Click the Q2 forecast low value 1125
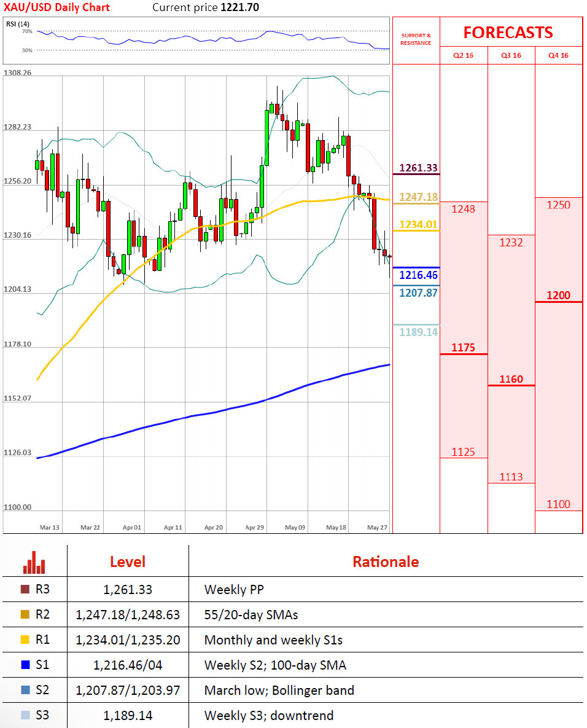587x728 pixels. [463, 452]
